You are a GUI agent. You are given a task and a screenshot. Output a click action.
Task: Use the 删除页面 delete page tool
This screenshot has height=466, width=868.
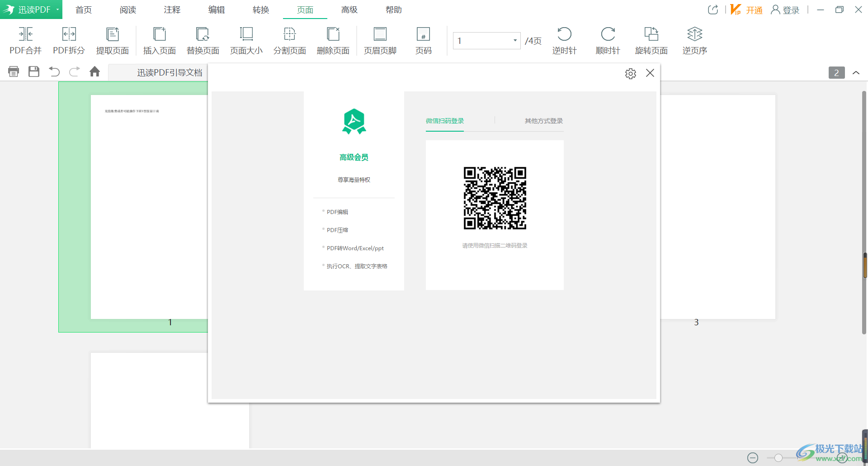333,41
